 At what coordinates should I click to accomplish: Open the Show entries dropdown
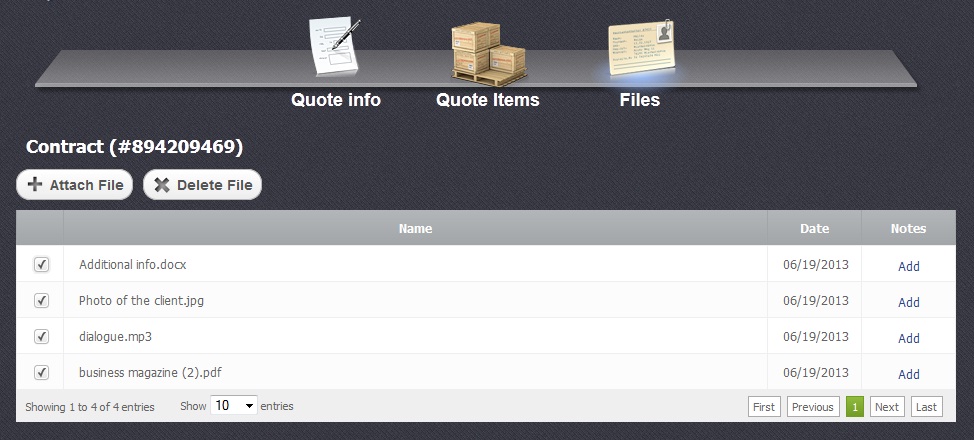tap(234, 406)
